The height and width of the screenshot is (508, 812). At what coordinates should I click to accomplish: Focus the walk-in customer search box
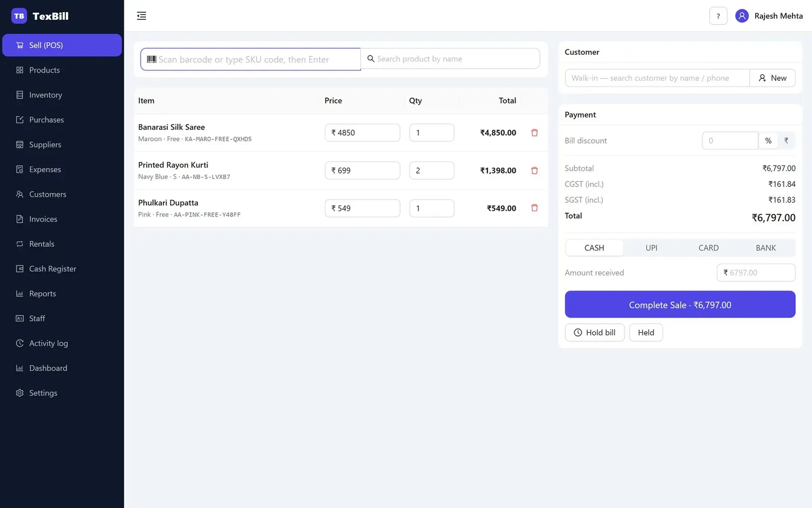[x=657, y=78]
